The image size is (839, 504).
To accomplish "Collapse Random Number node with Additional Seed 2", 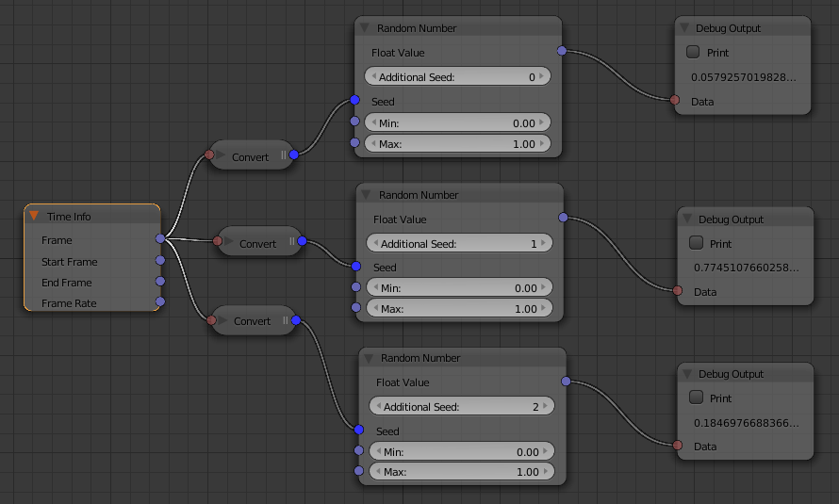I will pos(369,358).
